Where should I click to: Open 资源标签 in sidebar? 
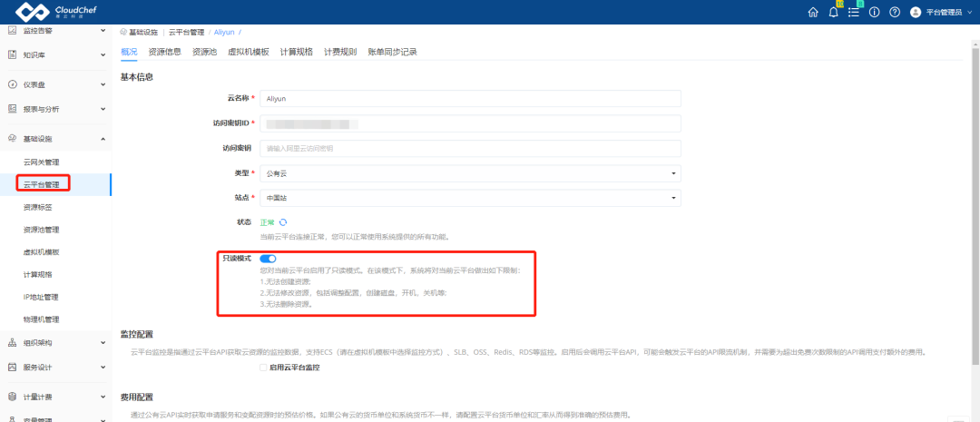[x=37, y=207]
